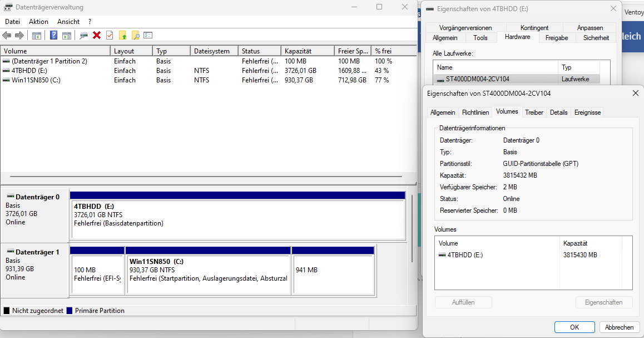This screenshot has height=338, width=644.
Task: Switch to the Treiber tab
Action: pyautogui.click(x=534, y=112)
